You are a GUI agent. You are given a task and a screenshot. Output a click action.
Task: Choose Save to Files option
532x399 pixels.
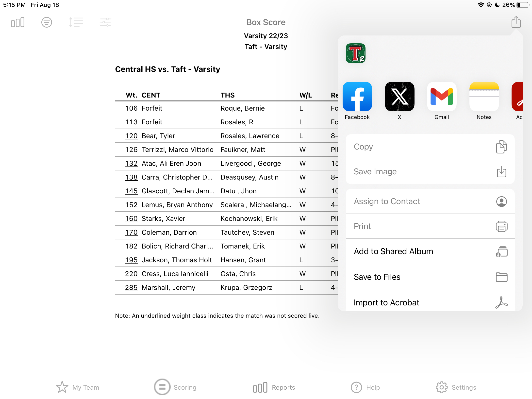click(x=430, y=277)
